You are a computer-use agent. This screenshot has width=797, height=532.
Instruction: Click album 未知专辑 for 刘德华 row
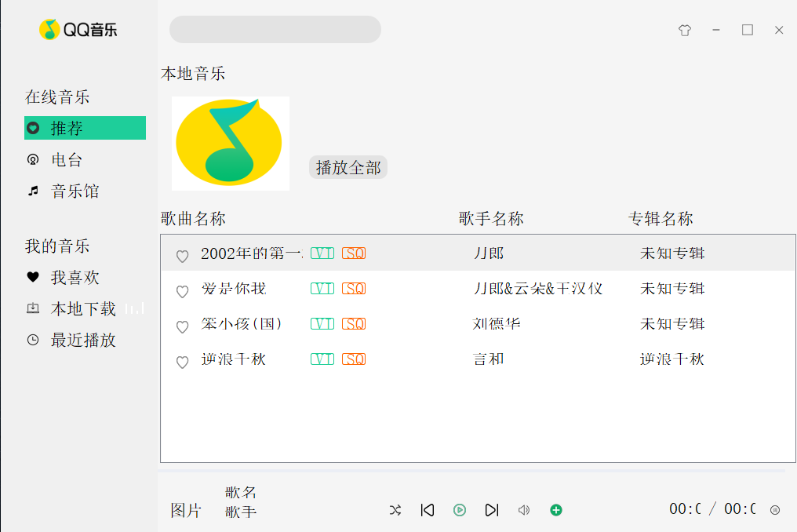672,324
